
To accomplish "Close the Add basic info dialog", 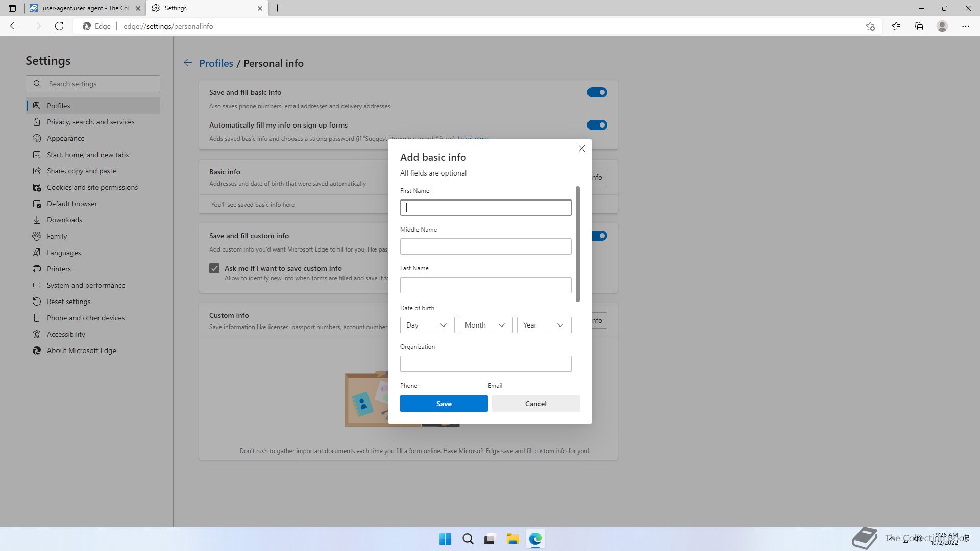I will [x=581, y=148].
